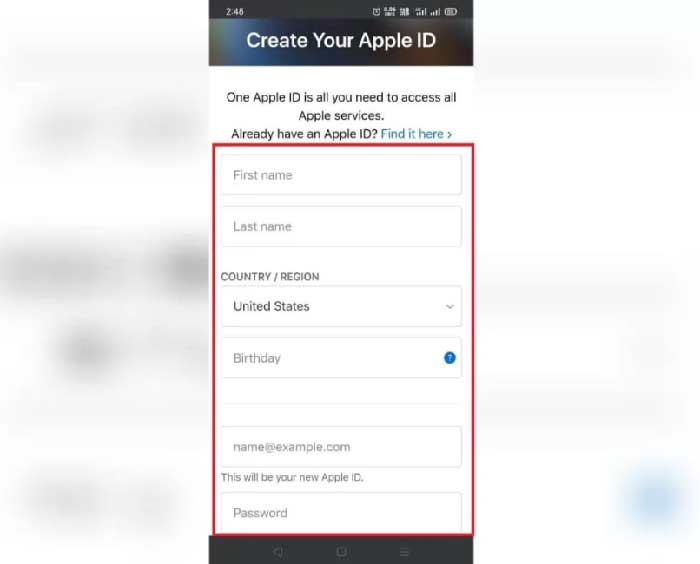
Task: Tap the blue Birthday help question icon
Action: pyautogui.click(x=450, y=358)
